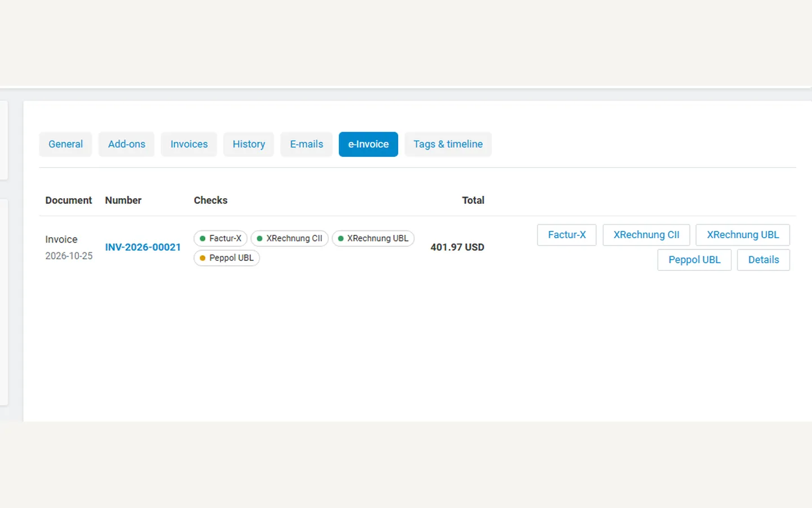Open the Details button
The width and height of the screenshot is (812, 508).
tap(764, 260)
